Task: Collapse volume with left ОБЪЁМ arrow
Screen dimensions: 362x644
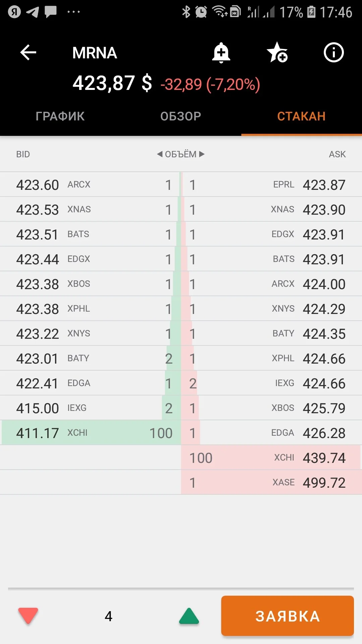Action: click(160, 154)
